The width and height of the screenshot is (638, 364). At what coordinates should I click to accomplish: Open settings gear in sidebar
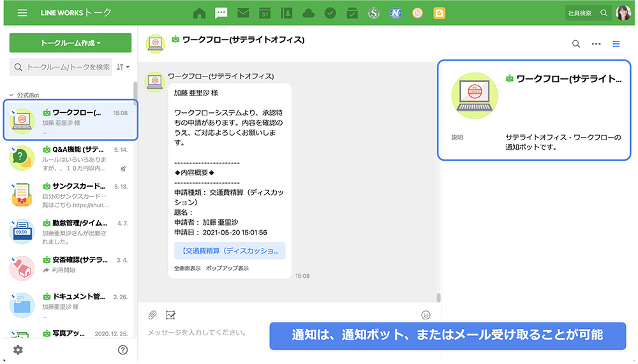point(18,350)
